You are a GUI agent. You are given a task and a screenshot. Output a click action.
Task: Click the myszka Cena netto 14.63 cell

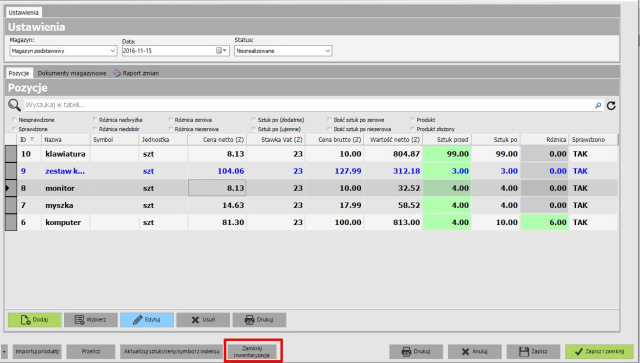pyautogui.click(x=217, y=205)
